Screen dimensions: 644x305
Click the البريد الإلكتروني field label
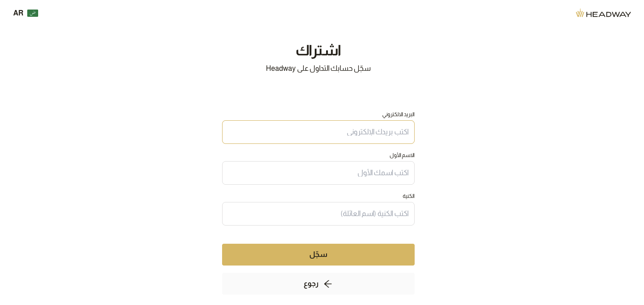pyautogui.click(x=398, y=114)
